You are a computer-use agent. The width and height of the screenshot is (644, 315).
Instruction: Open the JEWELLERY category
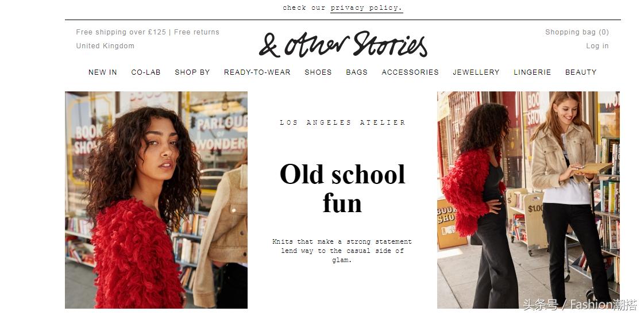(x=476, y=72)
